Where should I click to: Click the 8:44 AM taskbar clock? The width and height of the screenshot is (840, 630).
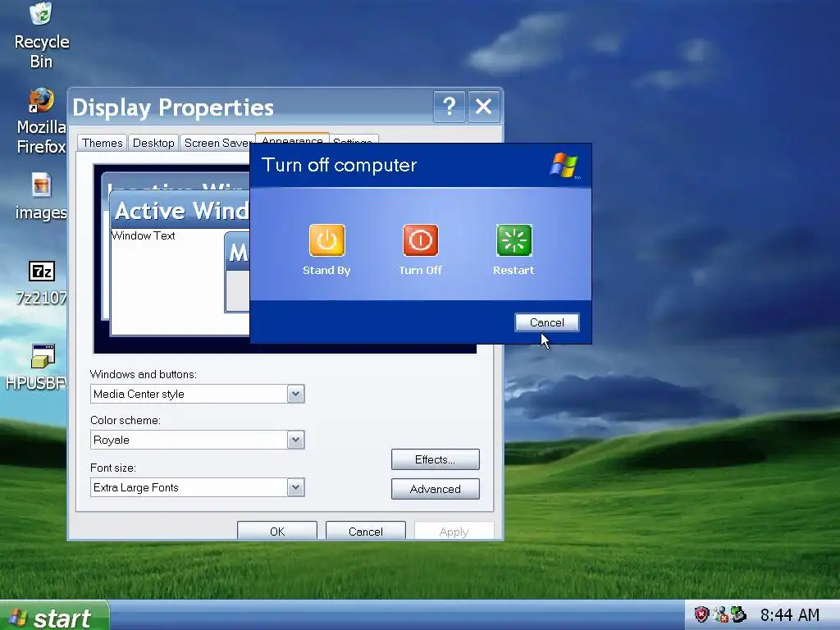coord(790,615)
